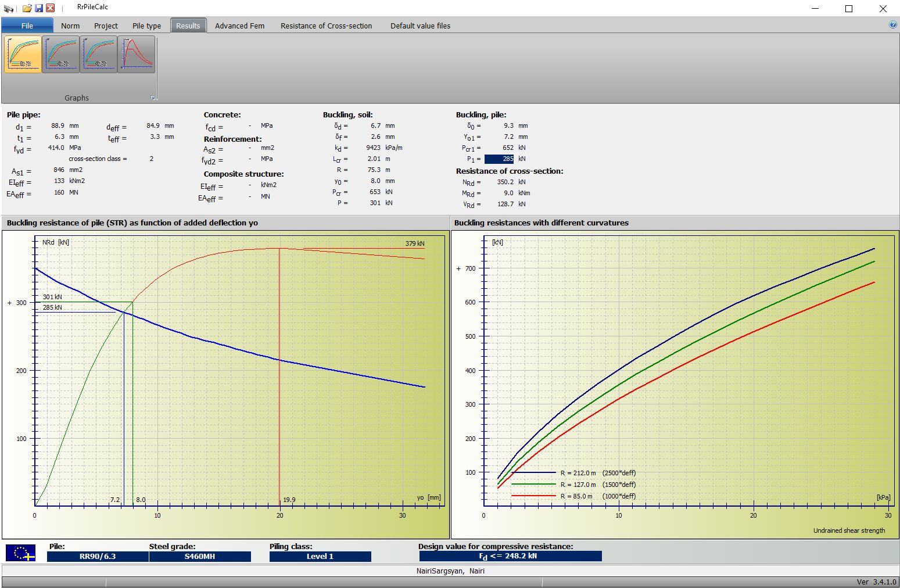Select the Results tab
900x588 pixels.
tap(188, 26)
